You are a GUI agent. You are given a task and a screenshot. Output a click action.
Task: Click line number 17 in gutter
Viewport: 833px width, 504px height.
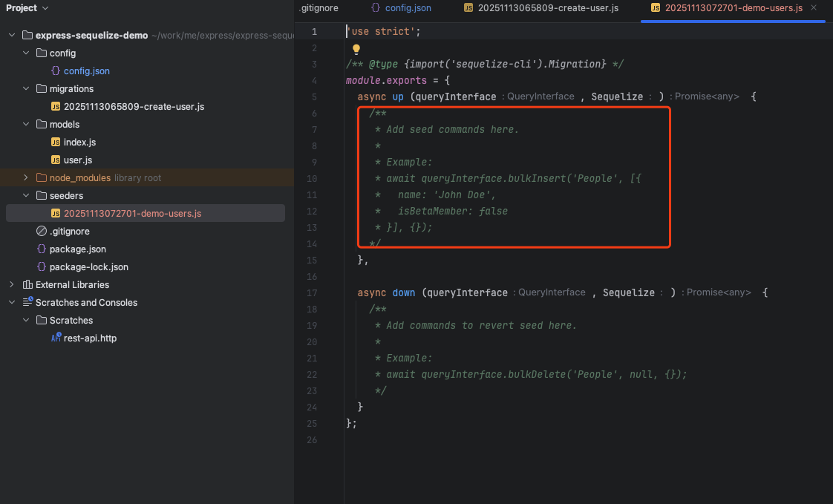[312, 292]
